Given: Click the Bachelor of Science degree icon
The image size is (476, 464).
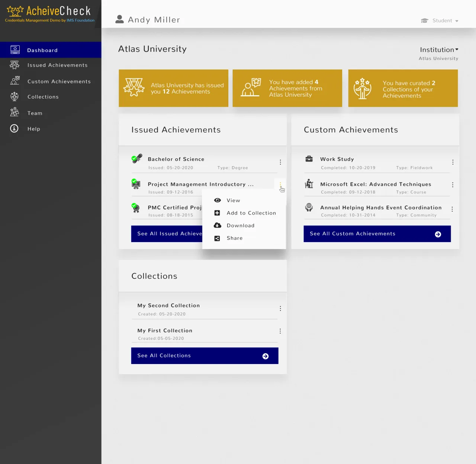Looking at the screenshot, I should point(137,159).
